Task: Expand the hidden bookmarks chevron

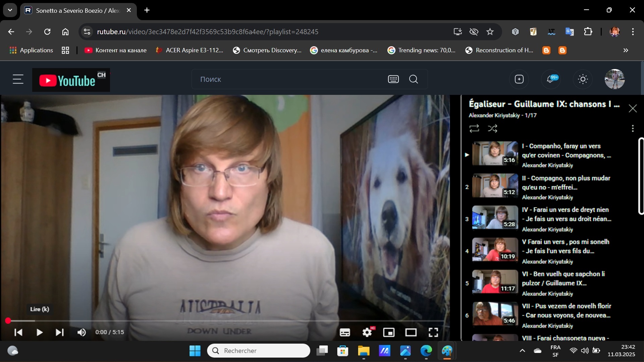Action: 626,50
